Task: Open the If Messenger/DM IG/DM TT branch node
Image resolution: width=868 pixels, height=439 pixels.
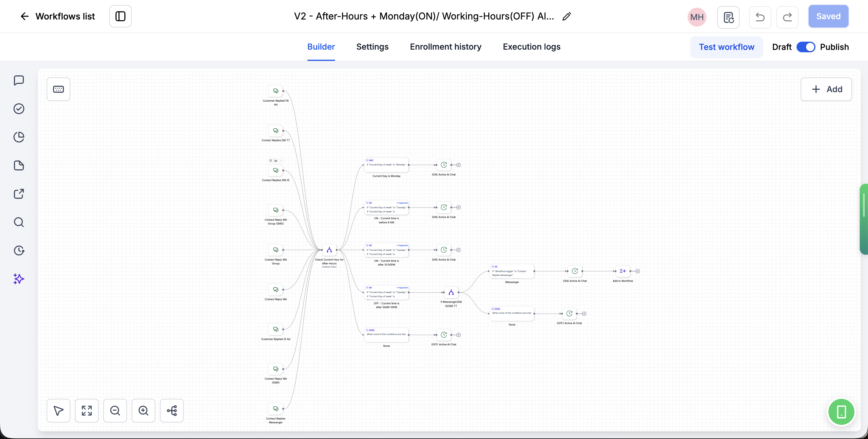Action: [x=451, y=292]
